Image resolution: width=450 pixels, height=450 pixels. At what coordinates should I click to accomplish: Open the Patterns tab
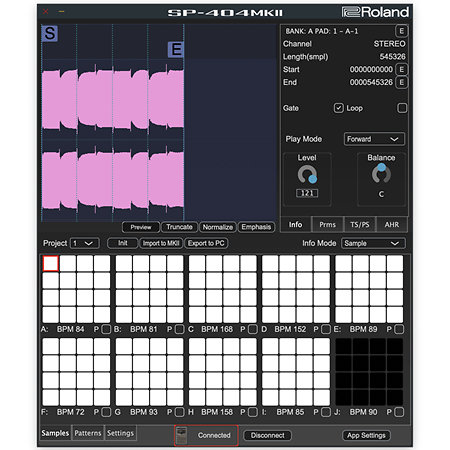88,433
